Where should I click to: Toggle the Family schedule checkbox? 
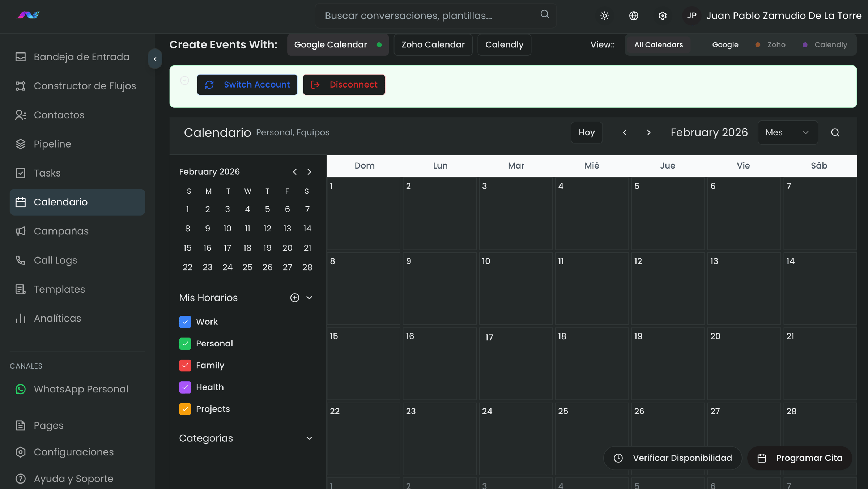pos(185,365)
